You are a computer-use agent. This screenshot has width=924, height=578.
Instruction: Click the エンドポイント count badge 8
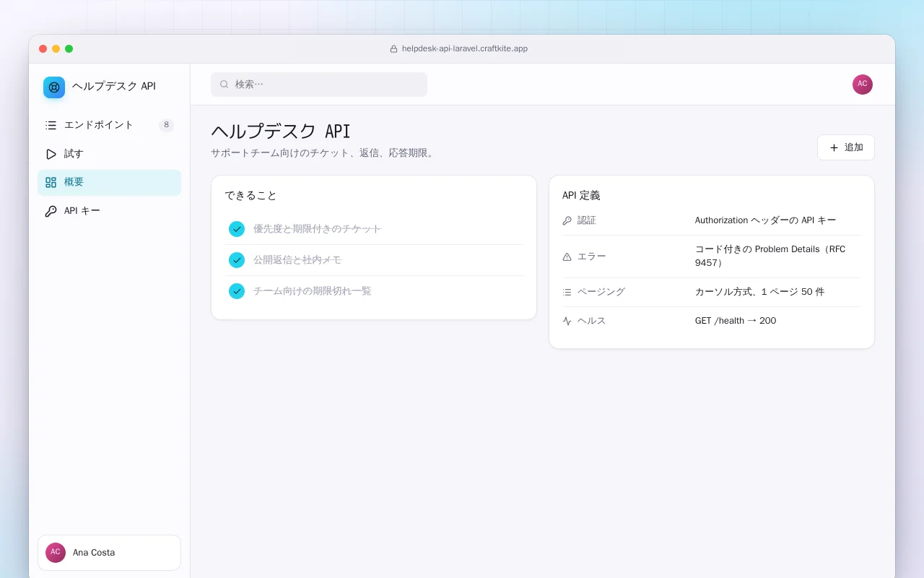point(167,125)
